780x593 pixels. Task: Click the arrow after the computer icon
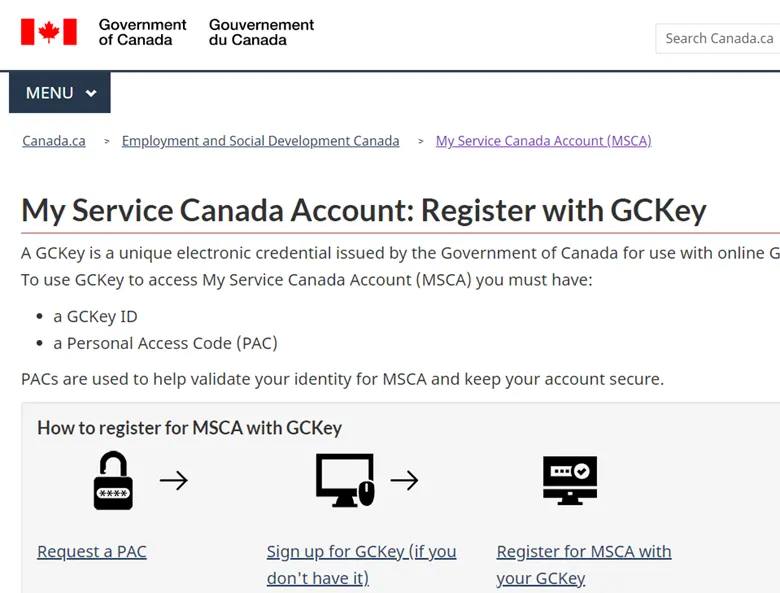pos(404,481)
